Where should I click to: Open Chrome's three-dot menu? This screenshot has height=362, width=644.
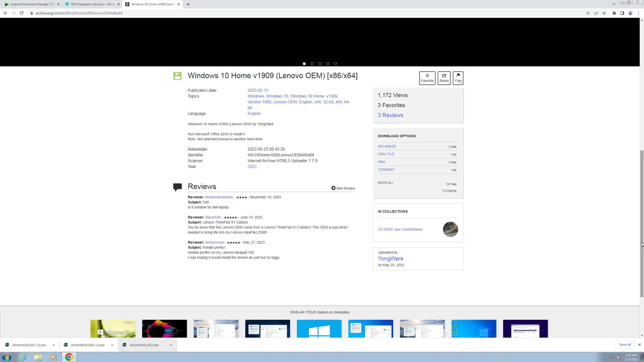(638, 13)
